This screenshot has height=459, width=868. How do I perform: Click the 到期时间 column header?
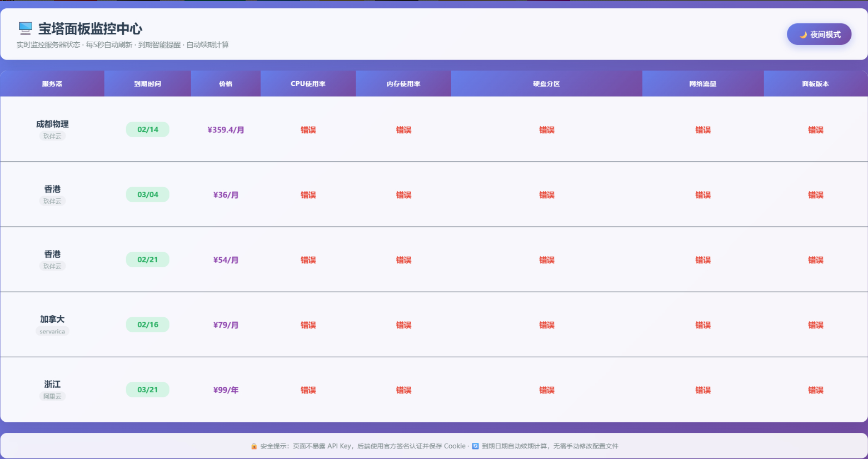148,84
